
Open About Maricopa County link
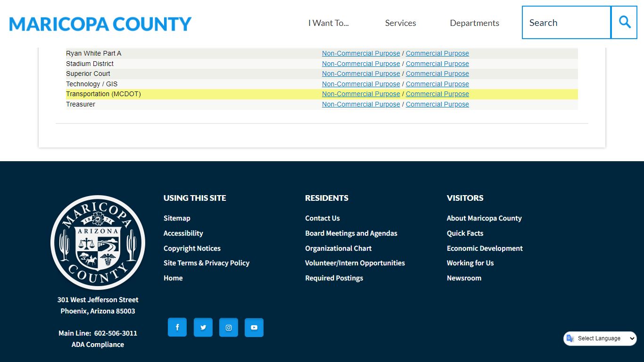pyautogui.click(x=484, y=218)
